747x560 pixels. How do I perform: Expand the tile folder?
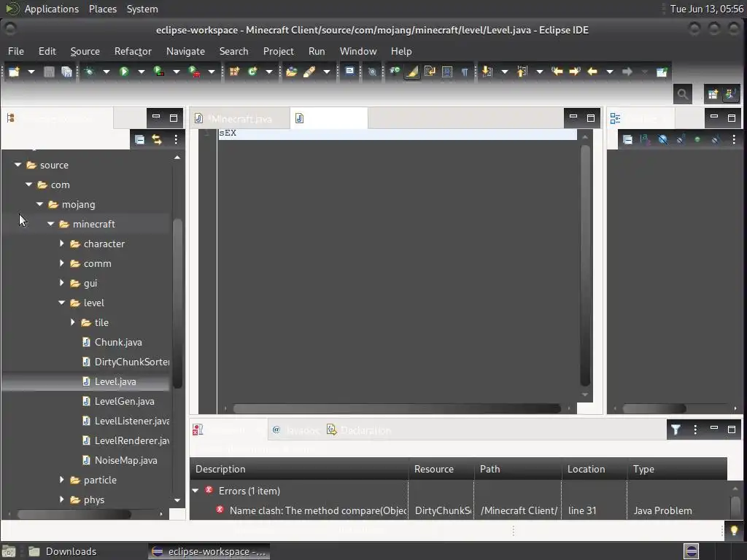(72, 322)
